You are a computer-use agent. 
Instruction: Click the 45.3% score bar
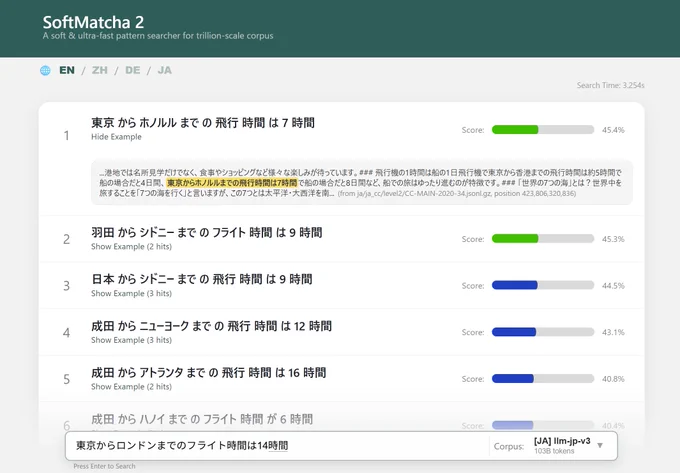543,238
